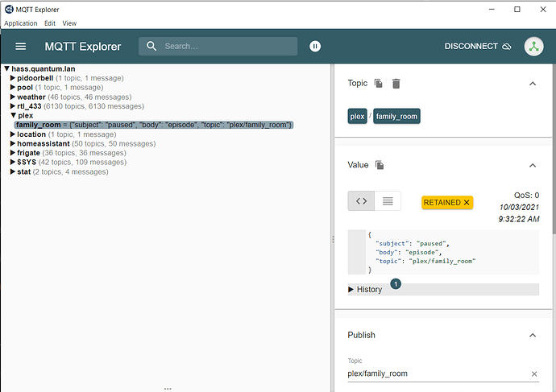Image resolution: width=556 pixels, height=392 pixels.
Task: Switch to raw code view of value
Action: click(x=361, y=201)
